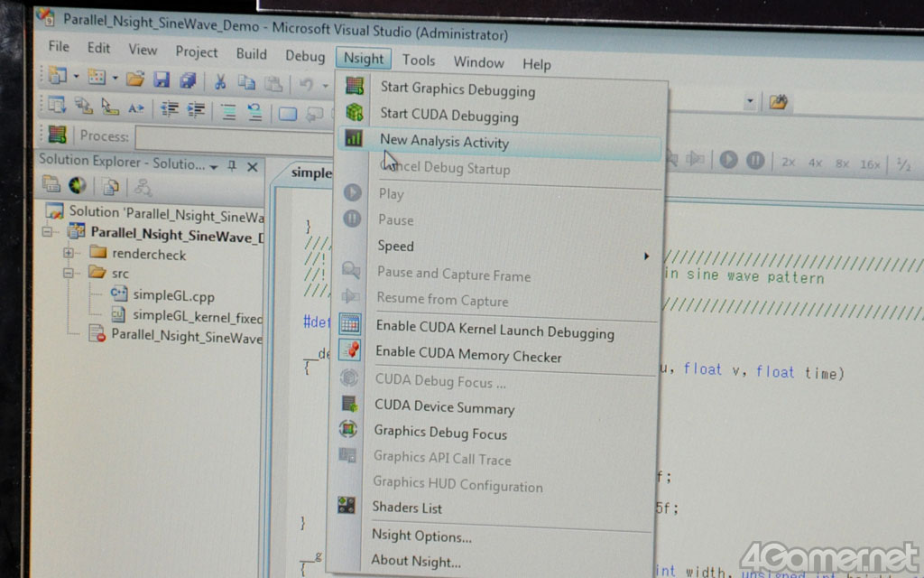Click Solution Explorer Properties icon
Image resolution: width=924 pixels, height=578 pixels.
tap(51, 184)
